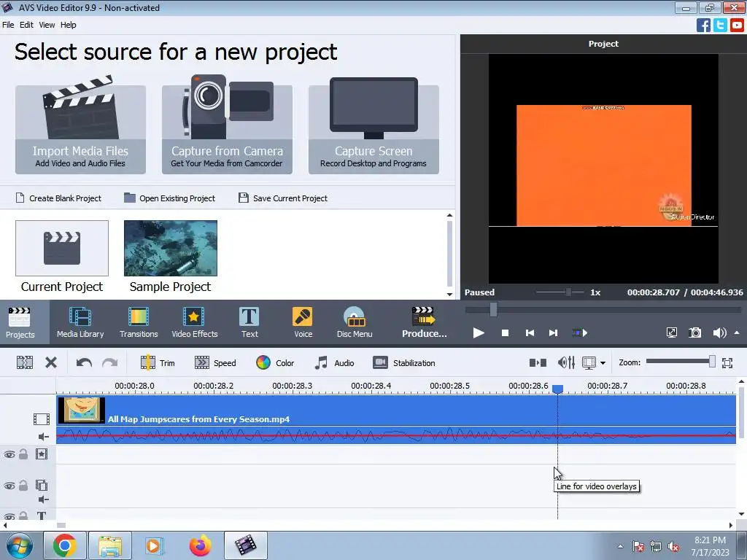Lock the video overlay line
747x560 pixels.
pos(23,486)
